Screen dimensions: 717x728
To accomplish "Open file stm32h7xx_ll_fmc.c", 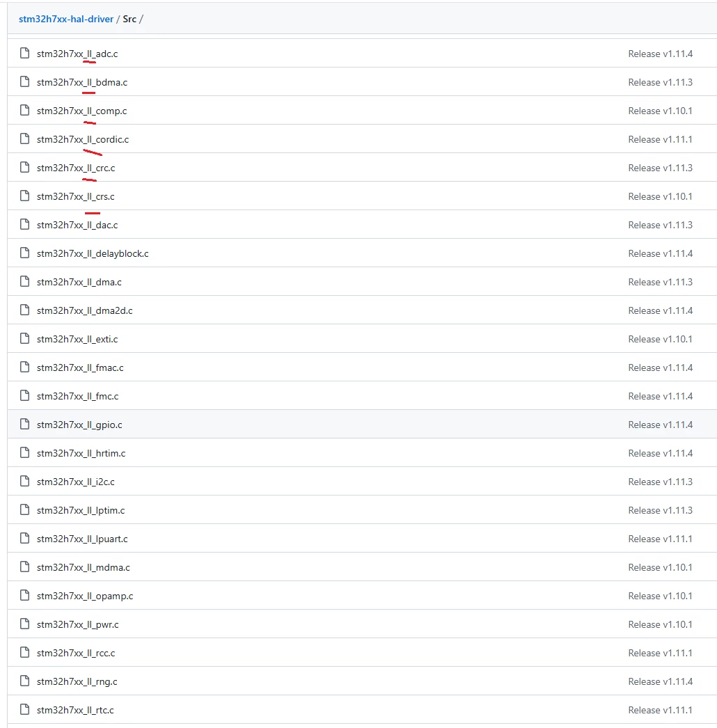I will pyautogui.click(x=77, y=396).
